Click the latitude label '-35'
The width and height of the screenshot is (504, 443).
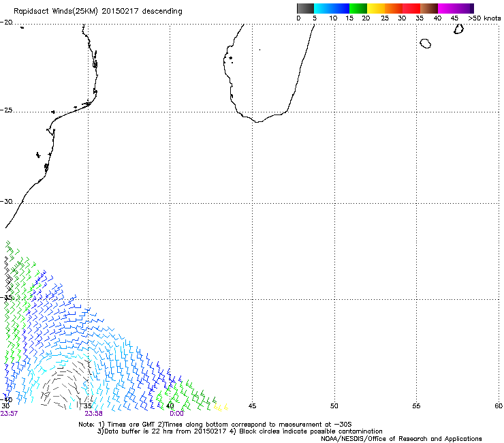tap(6, 298)
